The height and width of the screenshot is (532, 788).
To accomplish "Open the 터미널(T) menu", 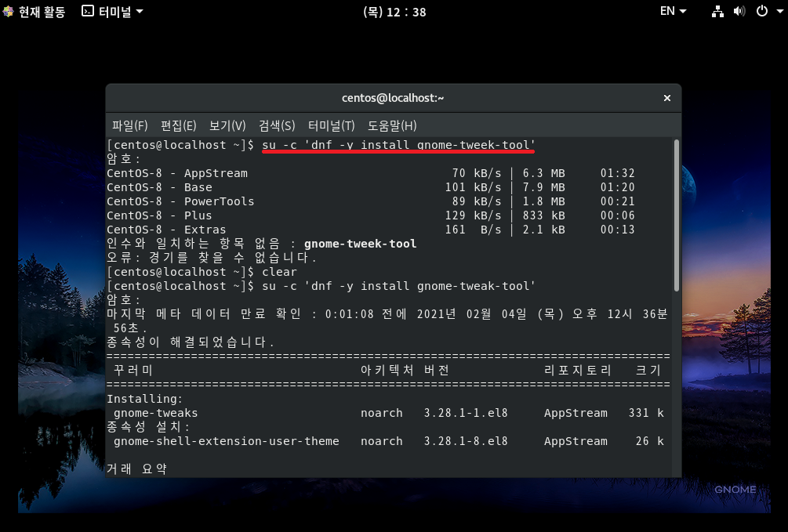I will click(331, 125).
